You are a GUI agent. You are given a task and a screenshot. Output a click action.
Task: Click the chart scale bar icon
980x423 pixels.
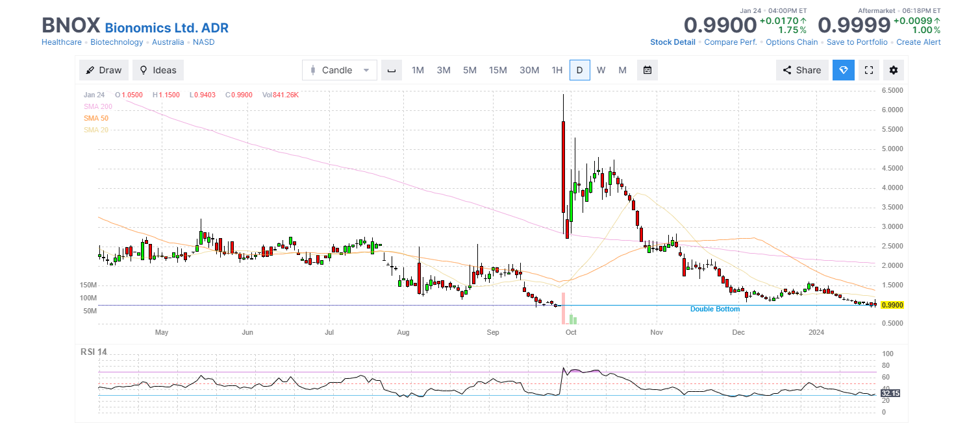pyautogui.click(x=391, y=70)
